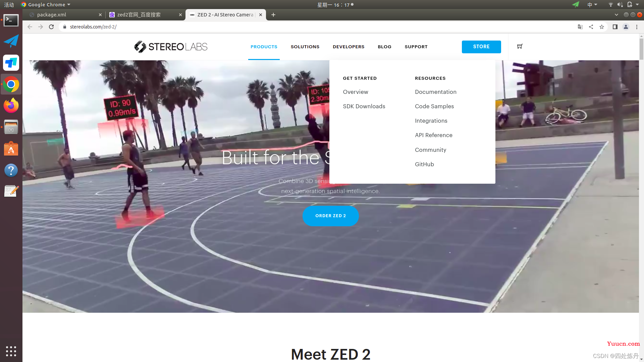Click the browser forward navigation arrow
This screenshot has width=644, height=362.
pyautogui.click(x=40, y=26)
